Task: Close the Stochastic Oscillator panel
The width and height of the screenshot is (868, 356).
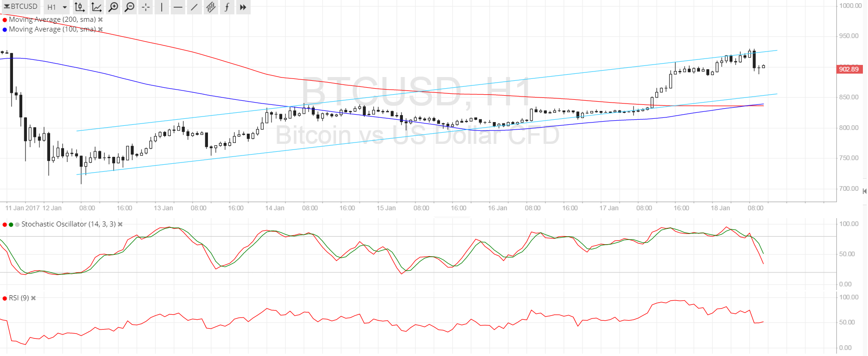Action: point(120,224)
